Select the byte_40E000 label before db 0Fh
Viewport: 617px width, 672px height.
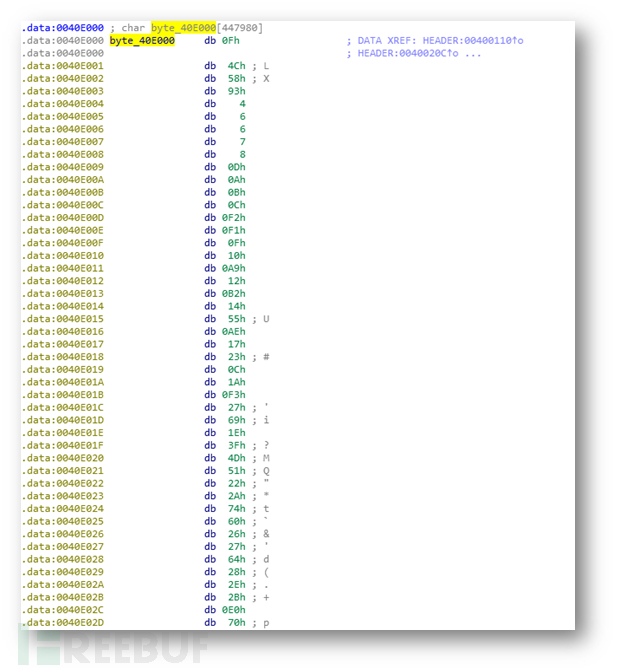142,40
